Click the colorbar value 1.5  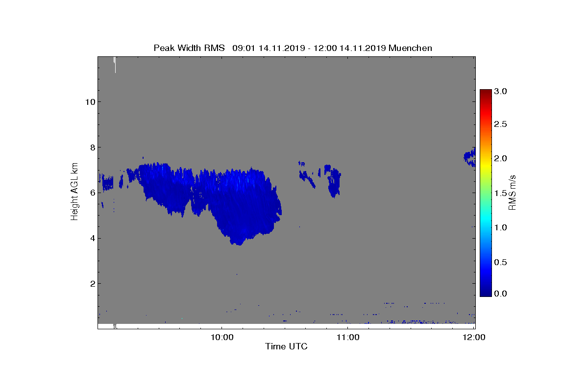coord(500,193)
